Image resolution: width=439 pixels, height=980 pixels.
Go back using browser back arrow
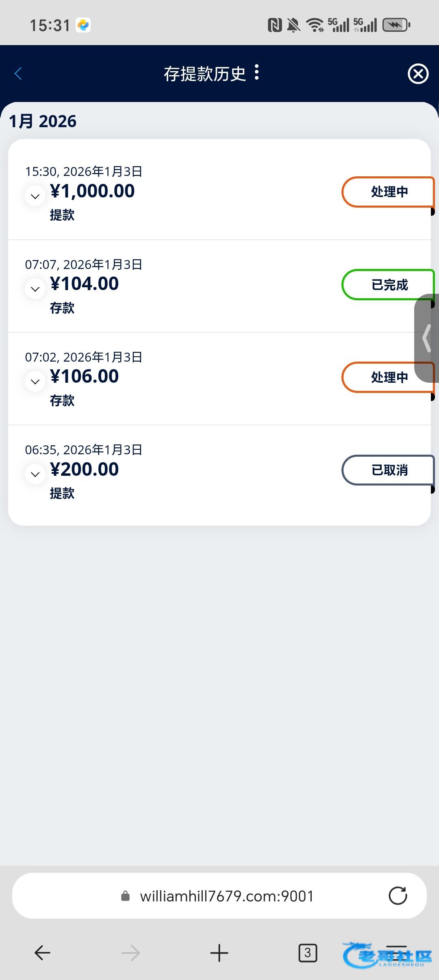(x=42, y=953)
